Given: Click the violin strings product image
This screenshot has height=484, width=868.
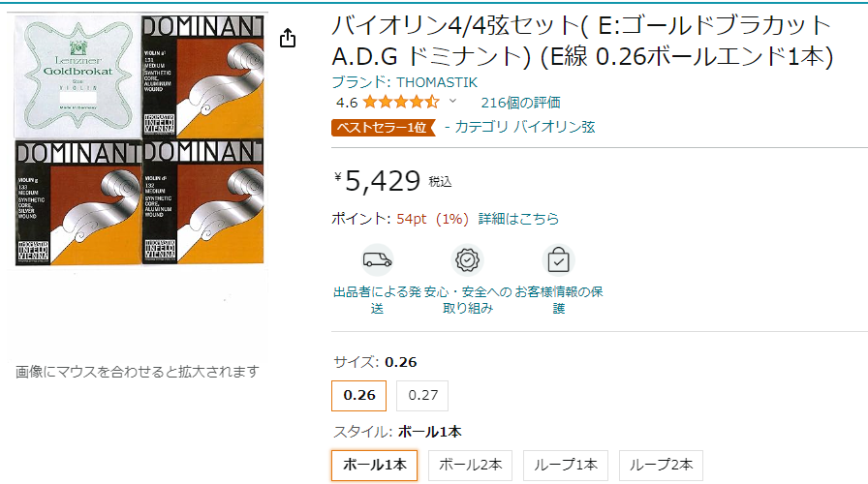Looking at the screenshot, I should click(139, 140).
